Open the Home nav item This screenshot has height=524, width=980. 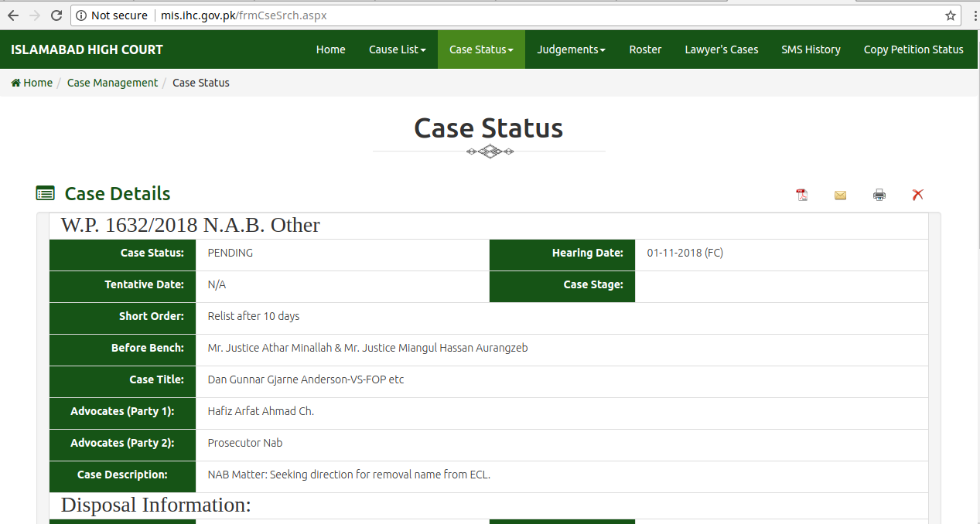click(331, 49)
